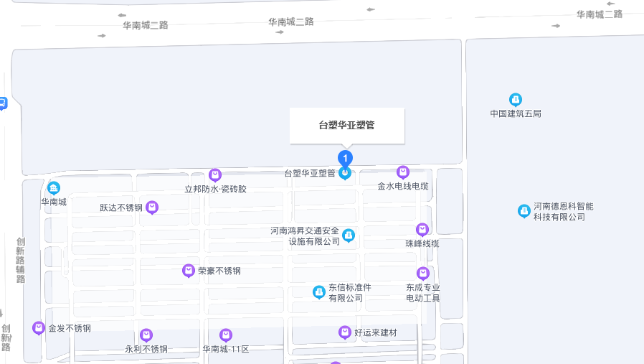Click the 金发不锈钢 shop icon
The height and width of the screenshot is (364, 644).
click(39, 328)
